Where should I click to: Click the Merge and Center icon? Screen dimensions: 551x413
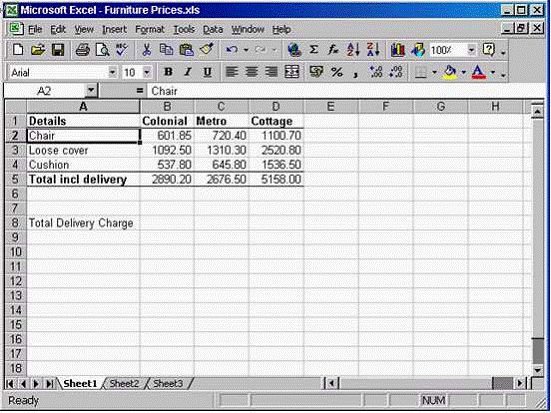click(292, 72)
